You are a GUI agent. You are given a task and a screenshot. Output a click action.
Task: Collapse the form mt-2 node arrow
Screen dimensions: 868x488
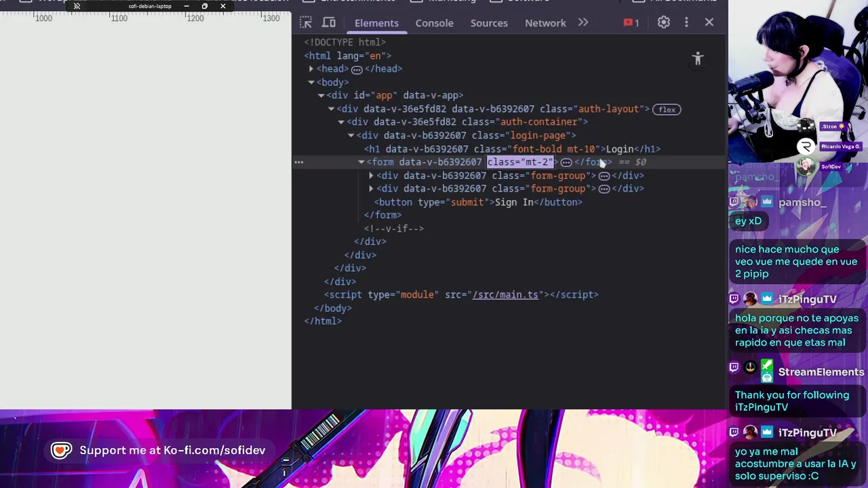[361, 162]
